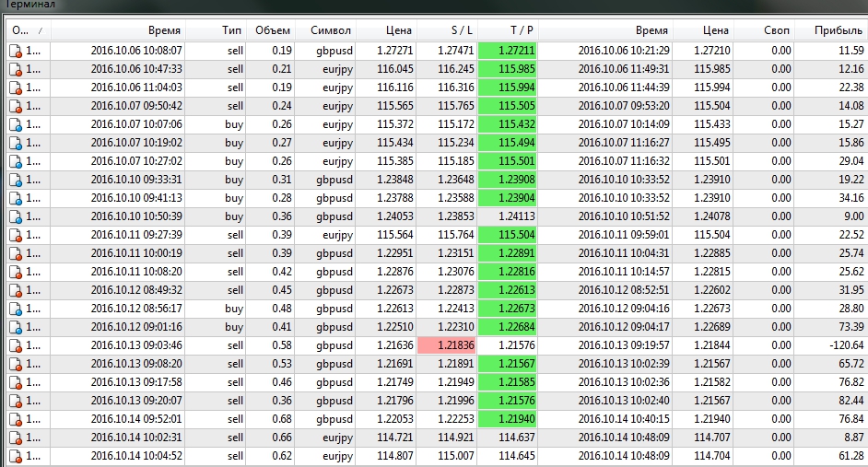This screenshot has height=467, width=868.
Task: Select profit value 9.00
Action: pyautogui.click(x=854, y=216)
